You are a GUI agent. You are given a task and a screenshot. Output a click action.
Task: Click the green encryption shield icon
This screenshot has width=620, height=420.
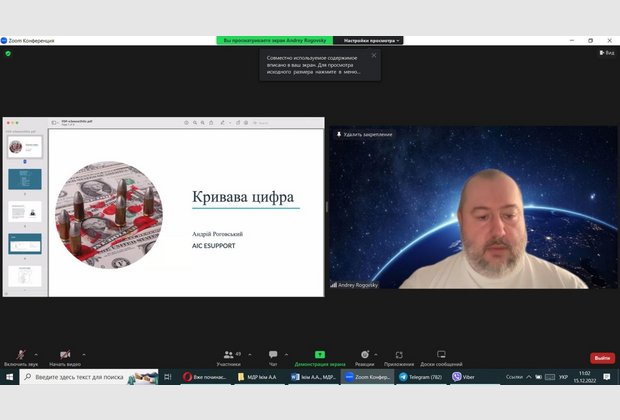(x=8, y=53)
